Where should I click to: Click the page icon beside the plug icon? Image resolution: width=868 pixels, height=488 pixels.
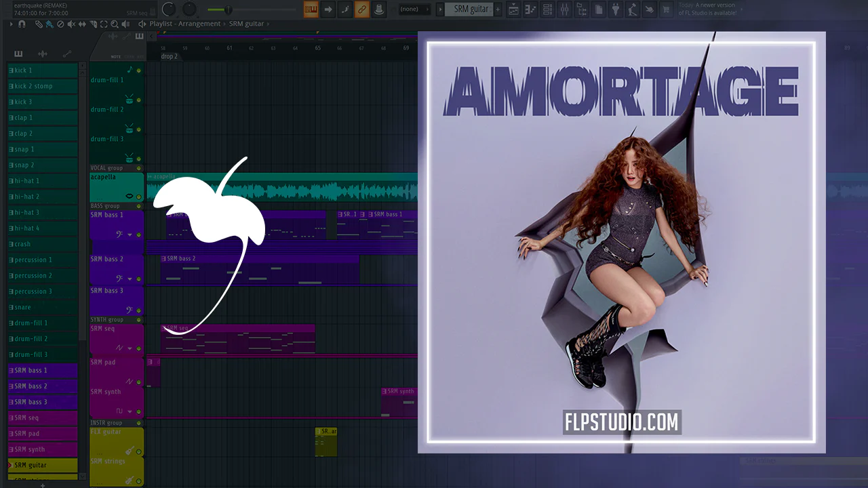pos(599,9)
